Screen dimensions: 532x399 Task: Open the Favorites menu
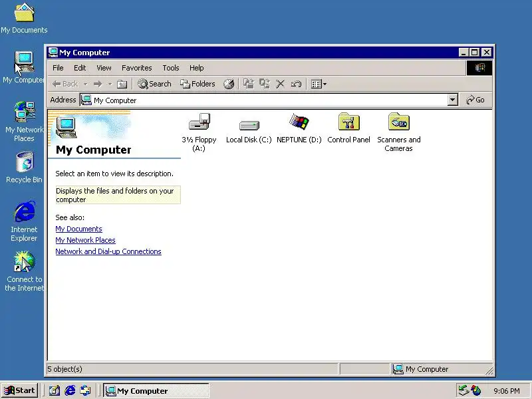coord(137,68)
